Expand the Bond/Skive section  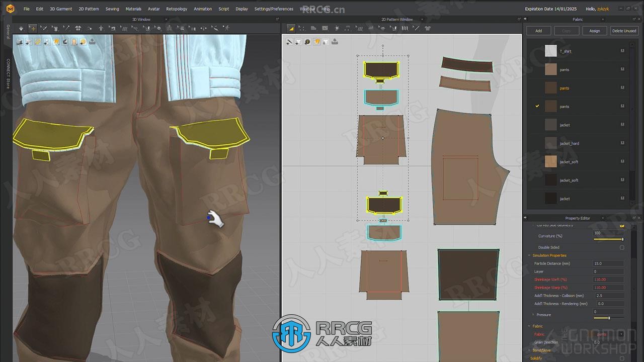coord(529,350)
